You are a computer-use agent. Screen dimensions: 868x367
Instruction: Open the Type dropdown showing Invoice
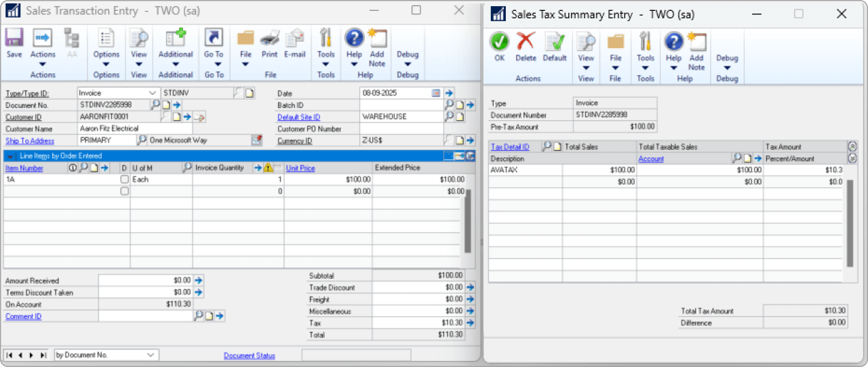pos(118,93)
